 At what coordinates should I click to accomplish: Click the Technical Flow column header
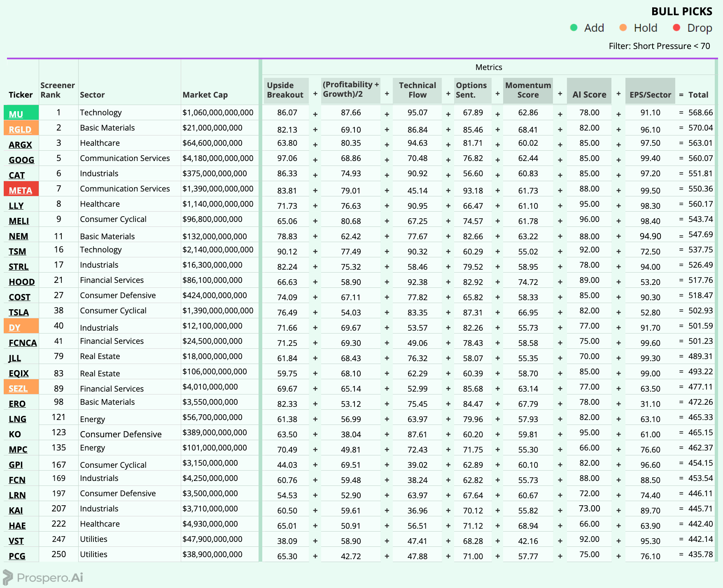[417, 90]
